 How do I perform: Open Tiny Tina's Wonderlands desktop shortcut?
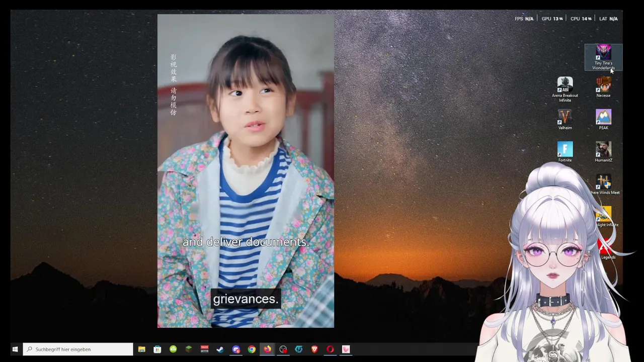click(603, 57)
